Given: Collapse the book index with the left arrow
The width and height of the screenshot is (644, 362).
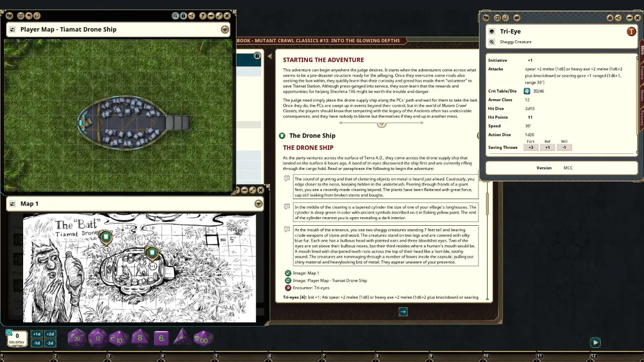Looking at the screenshot, I should tap(269, 56).
